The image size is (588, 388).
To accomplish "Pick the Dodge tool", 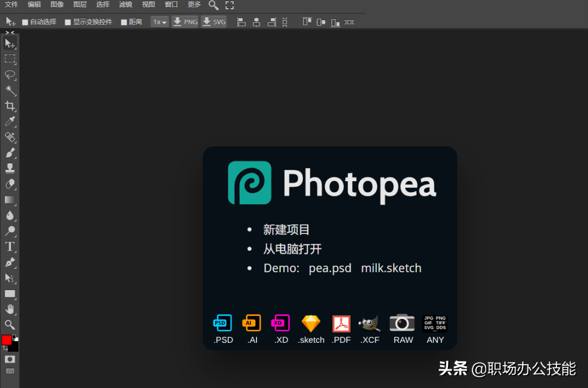I will pyautogui.click(x=10, y=231).
